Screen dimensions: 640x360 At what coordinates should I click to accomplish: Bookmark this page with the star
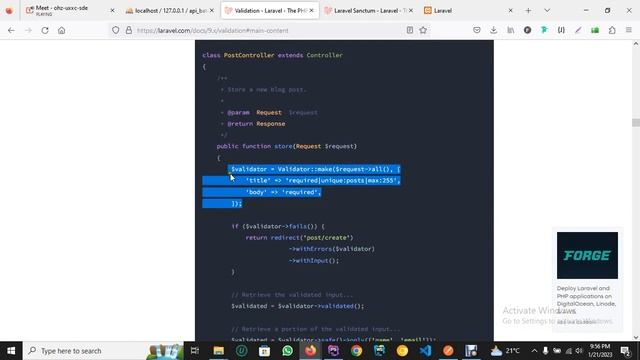(423, 30)
